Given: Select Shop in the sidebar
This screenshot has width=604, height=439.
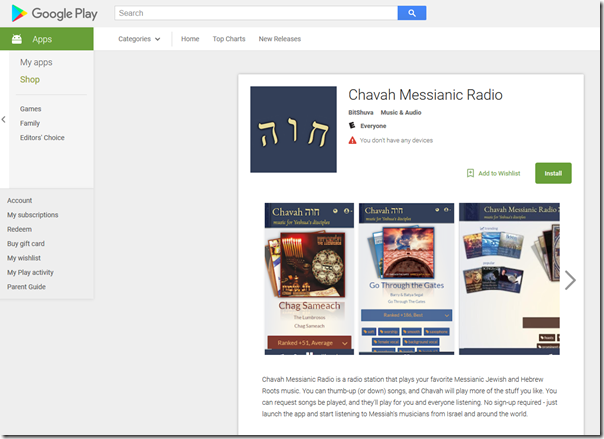Looking at the screenshot, I should [x=30, y=80].
